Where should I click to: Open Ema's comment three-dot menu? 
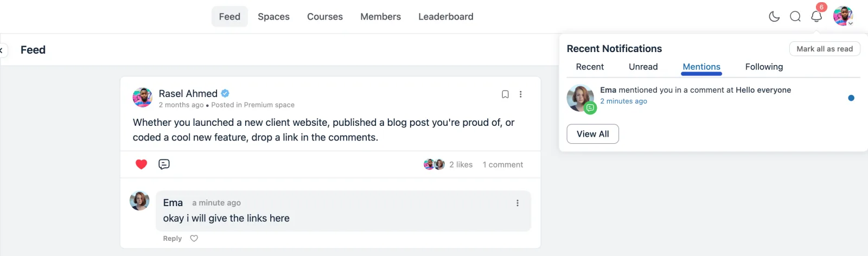(x=518, y=203)
